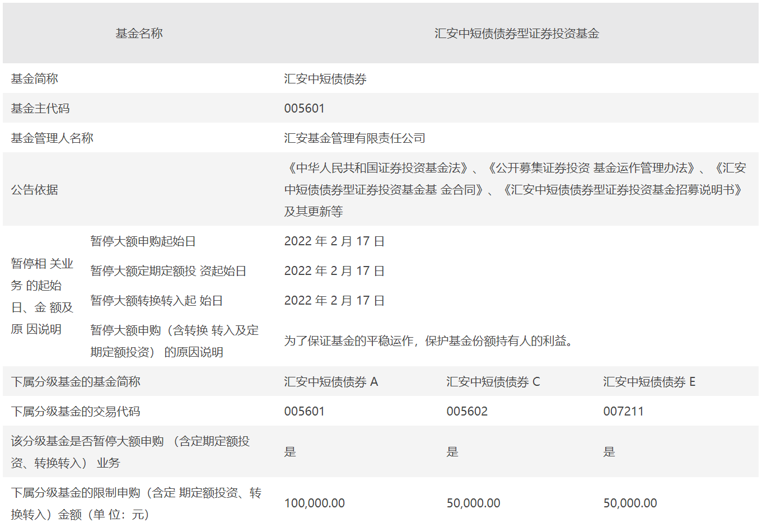The image size is (762, 532).
Task: Select the 50,000.00 limit under 汇安中短债债券 E
Action: tap(630, 503)
